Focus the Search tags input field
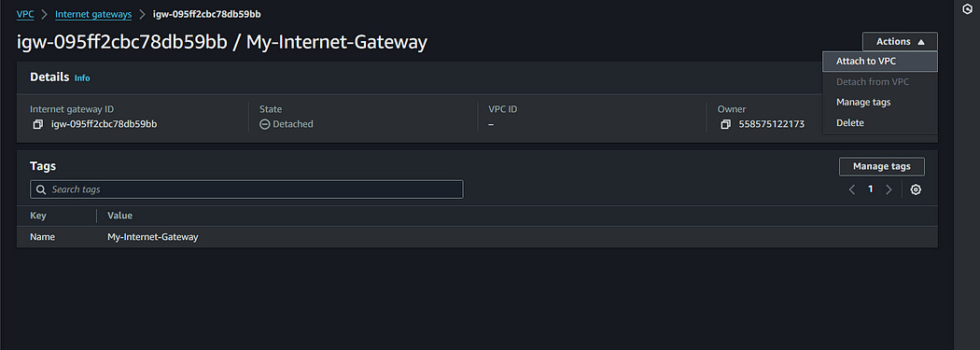Image resolution: width=980 pixels, height=350 pixels. click(x=246, y=189)
